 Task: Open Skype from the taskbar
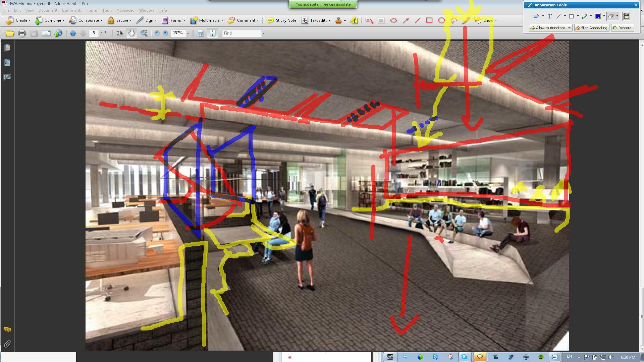tap(464, 357)
